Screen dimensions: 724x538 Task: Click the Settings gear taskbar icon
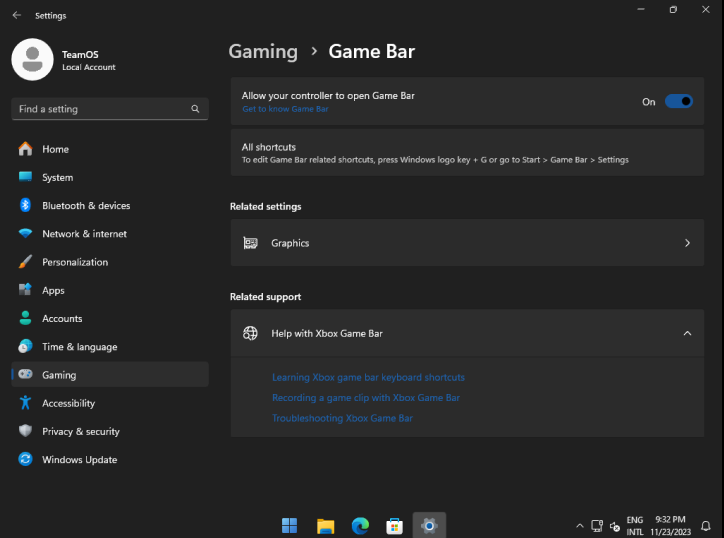429,526
